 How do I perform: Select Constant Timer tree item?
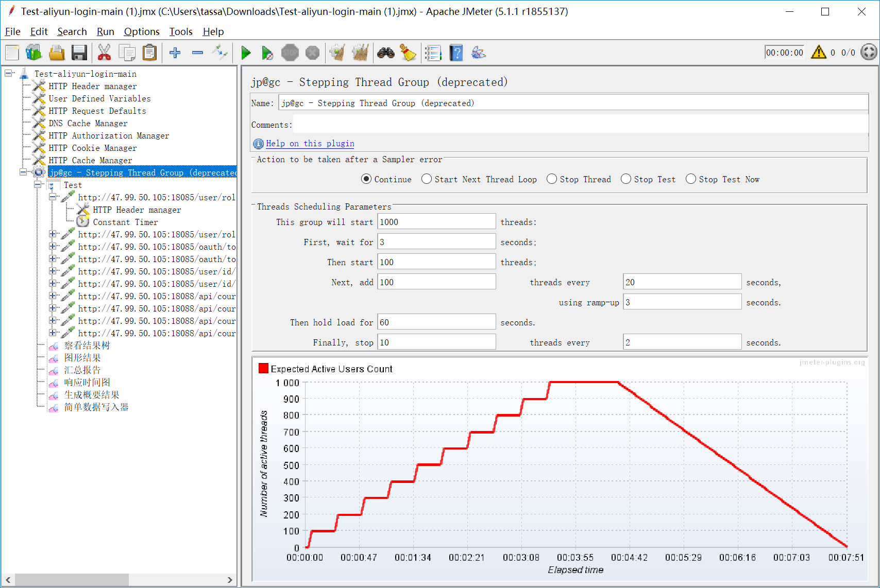[125, 222]
